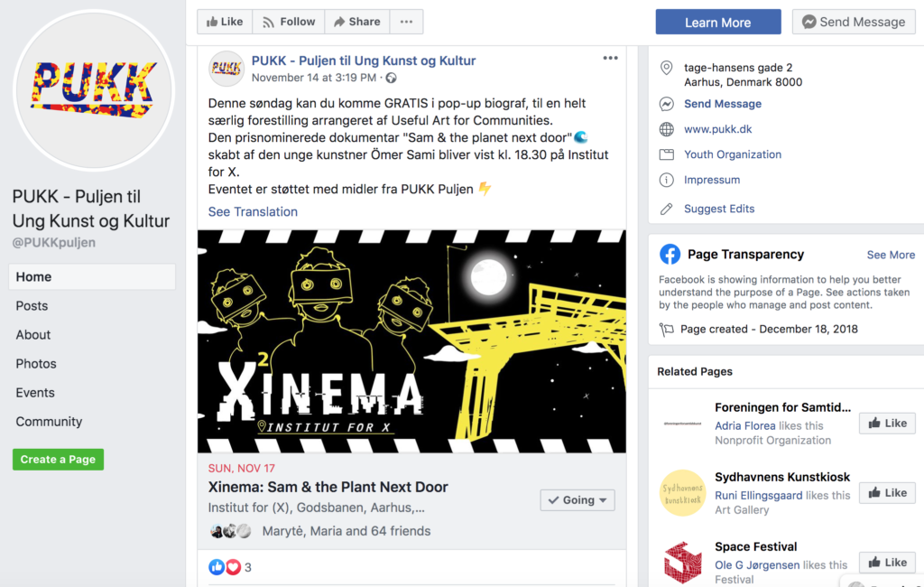Viewport: 924px width, 587px height.
Task: Open the Going response dropdown
Action: coord(577,500)
